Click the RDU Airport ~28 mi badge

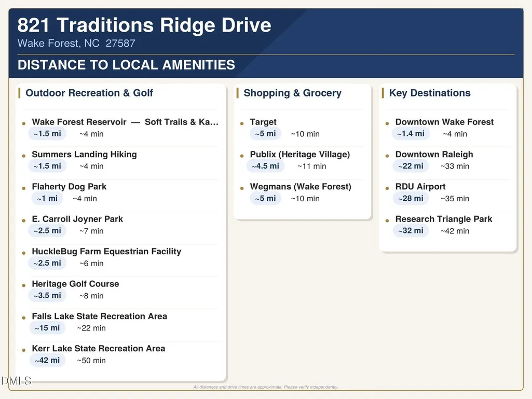[411, 199]
